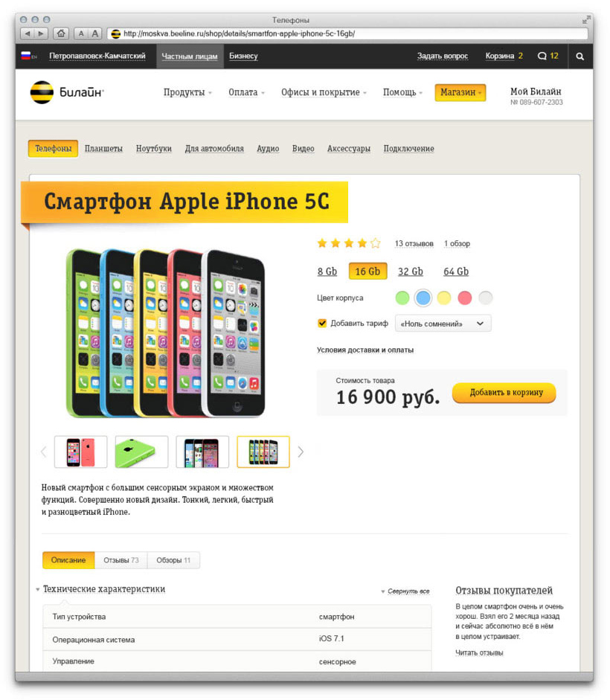Click the Добавить в корзину button
This screenshot has height=700, width=610.
tap(504, 393)
